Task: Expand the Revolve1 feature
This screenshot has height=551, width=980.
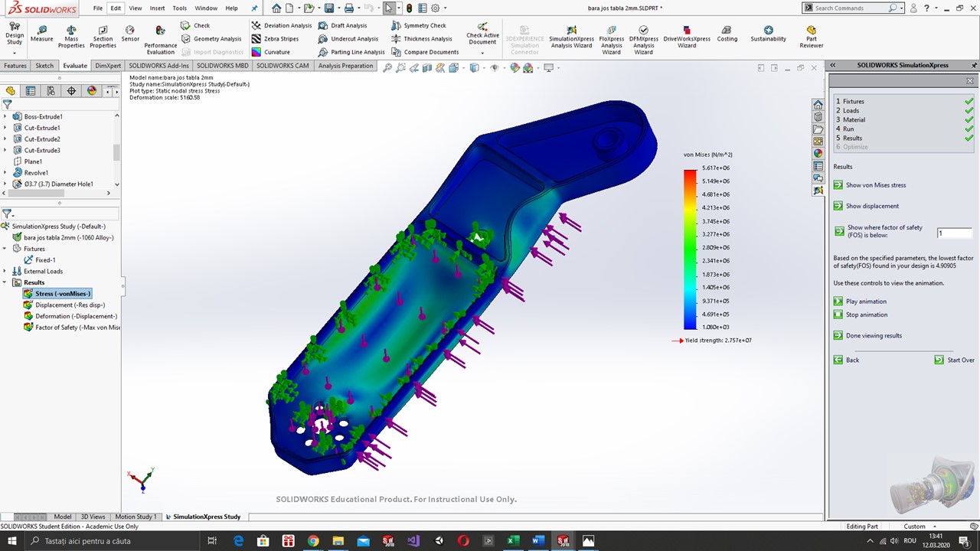Action: (5, 173)
